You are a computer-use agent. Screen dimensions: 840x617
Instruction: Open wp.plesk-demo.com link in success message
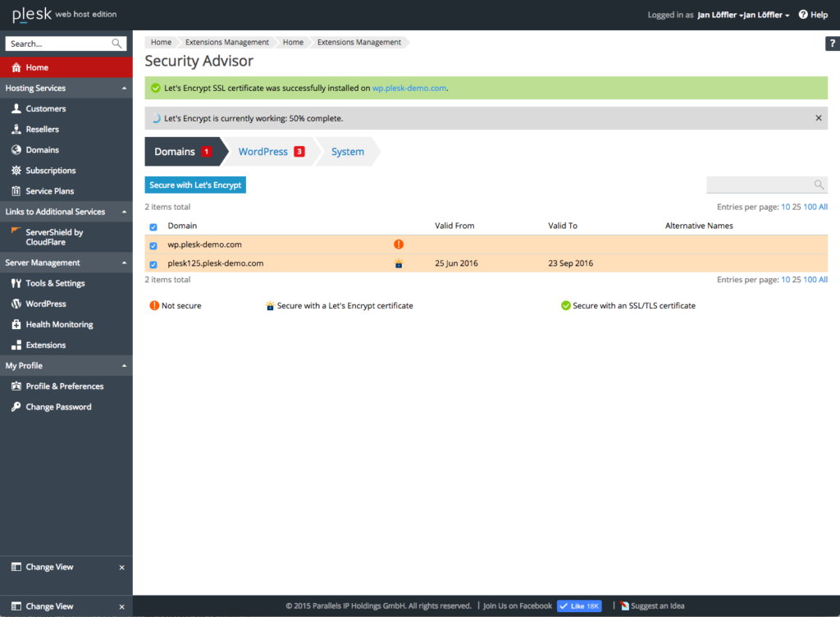pos(409,88)
